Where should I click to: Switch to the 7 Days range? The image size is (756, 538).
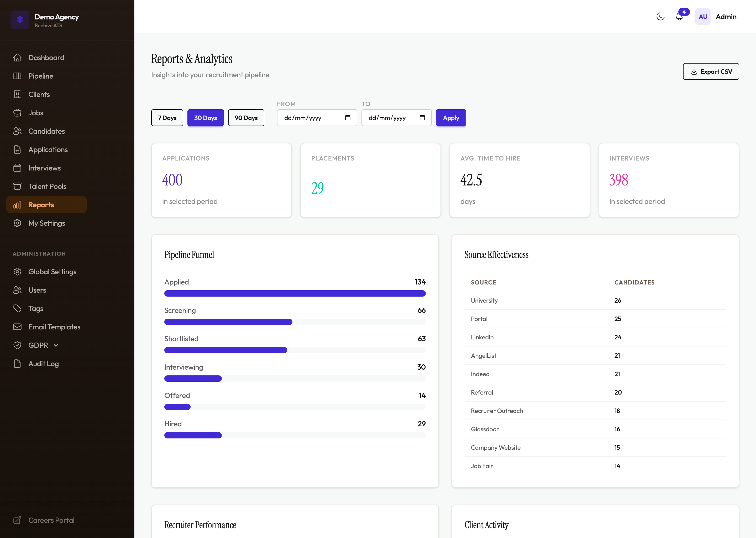pyautogui.click(x=167, y=118)
